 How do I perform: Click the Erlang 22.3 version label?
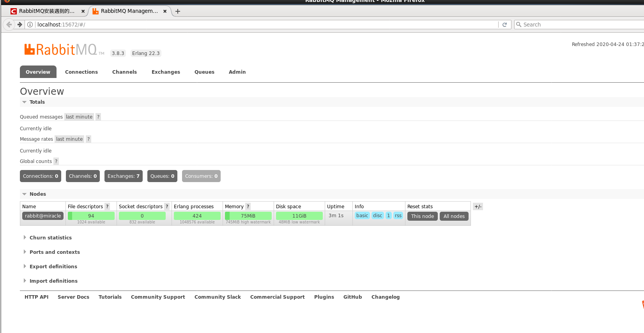click(146, 53)
